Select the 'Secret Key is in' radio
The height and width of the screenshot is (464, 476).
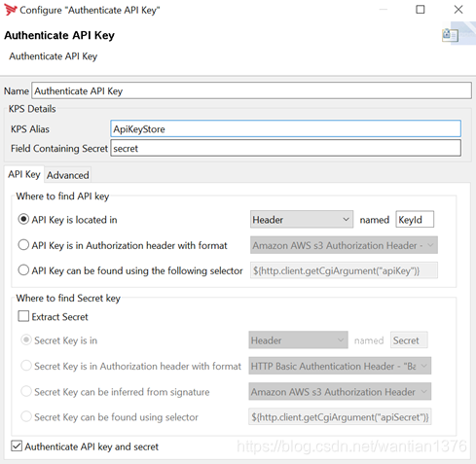coord(26,340)
